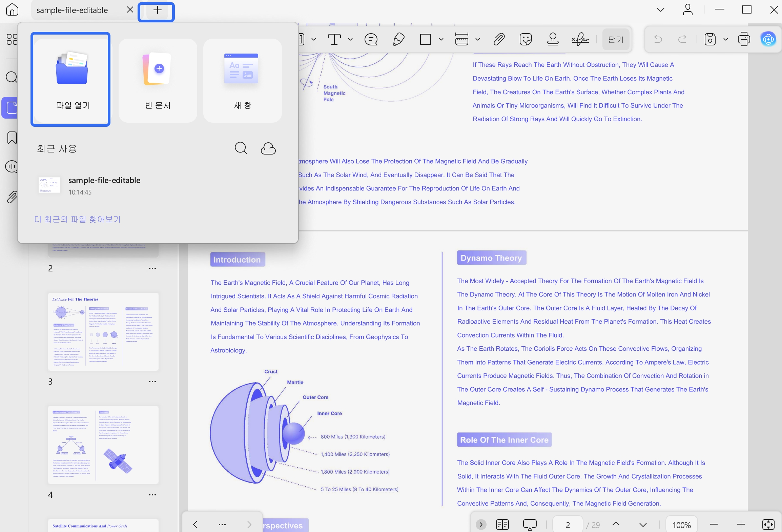Click the Role Of The Inner Core heading
This screenshot has height=532, width=782.
click(504, 440)
